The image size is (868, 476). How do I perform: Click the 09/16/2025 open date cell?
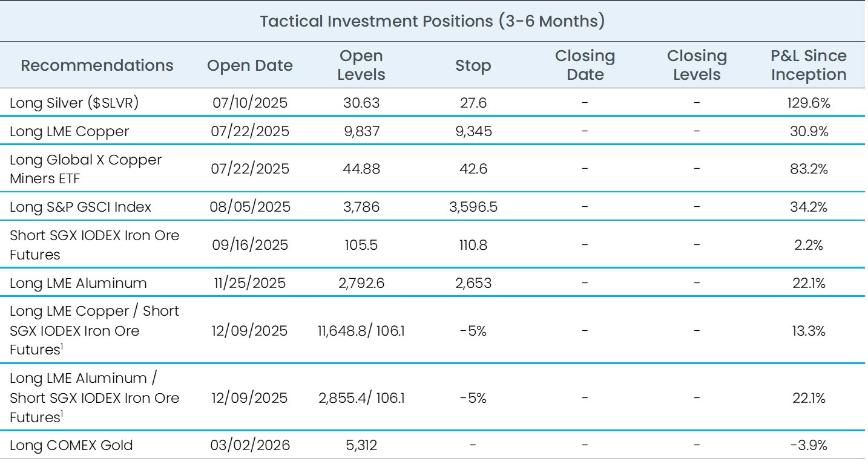pyautogui.click(x=251, y=245)
